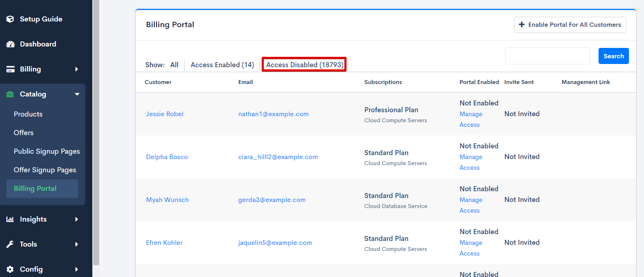644x277 pixels.
Task: Focus the customer search input field
Action: coord(547,56)
